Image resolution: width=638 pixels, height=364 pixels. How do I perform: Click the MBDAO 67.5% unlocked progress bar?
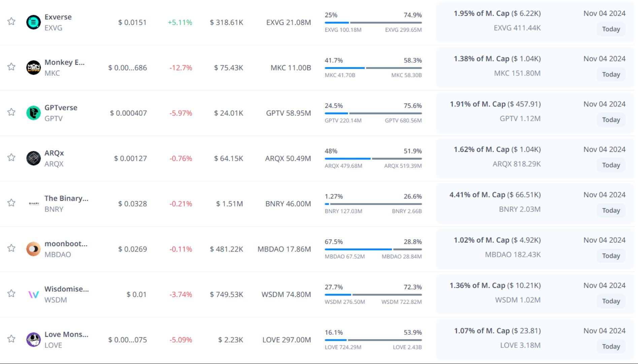tap(373, 250)
